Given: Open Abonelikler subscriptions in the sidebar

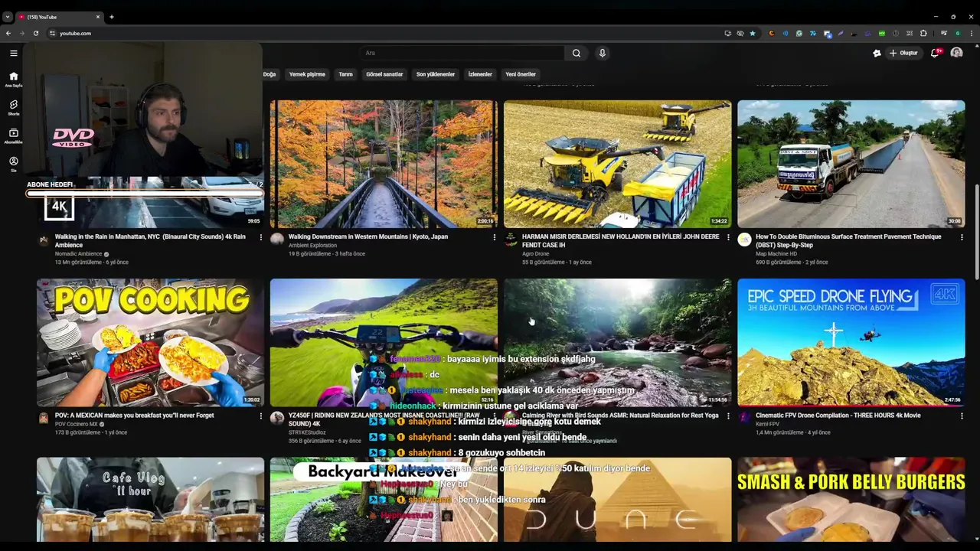Looking at the screenshot, I should [13, 136].
